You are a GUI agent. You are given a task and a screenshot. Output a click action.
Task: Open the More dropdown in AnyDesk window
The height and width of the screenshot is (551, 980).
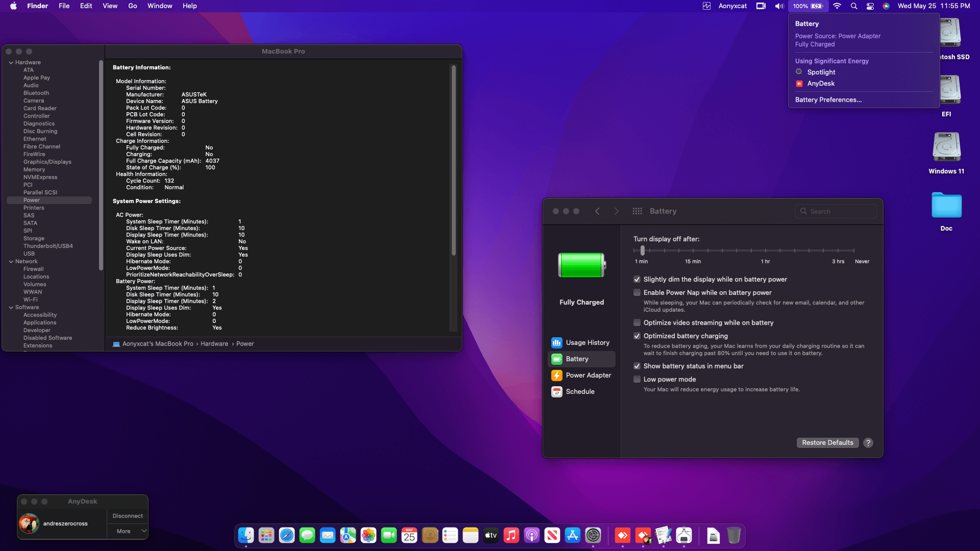tap(128, 531)
